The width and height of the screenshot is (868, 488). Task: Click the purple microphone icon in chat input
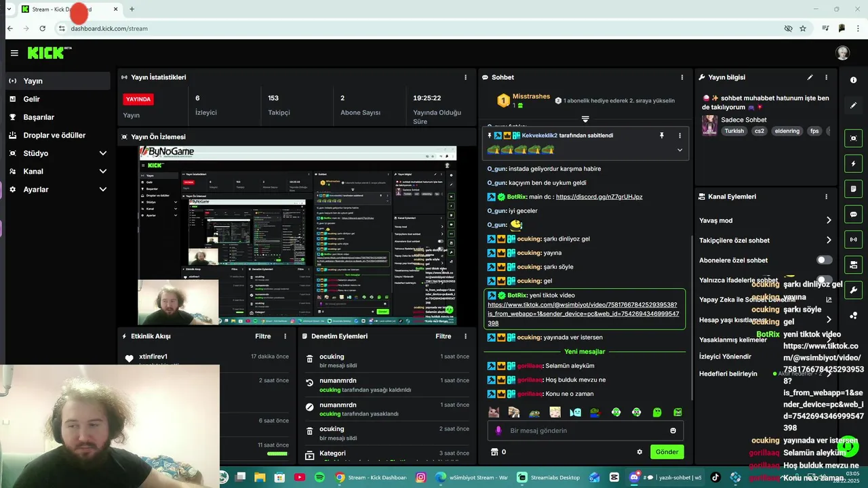click(x=498, y=430)
